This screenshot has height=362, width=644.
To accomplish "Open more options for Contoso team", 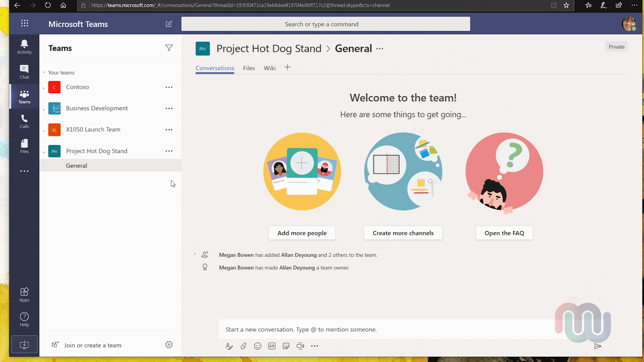I will tap(169, 87).
